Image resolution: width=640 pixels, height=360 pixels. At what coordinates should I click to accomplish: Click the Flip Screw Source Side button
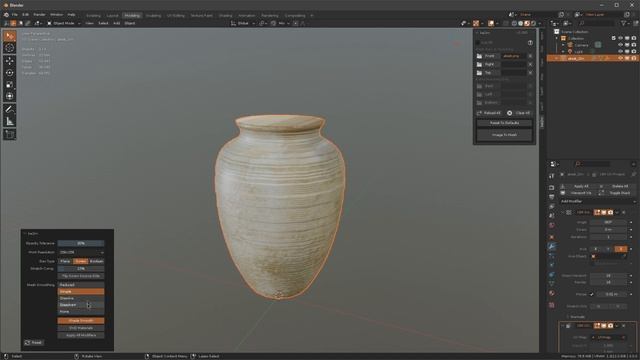(x=81, y=276)
